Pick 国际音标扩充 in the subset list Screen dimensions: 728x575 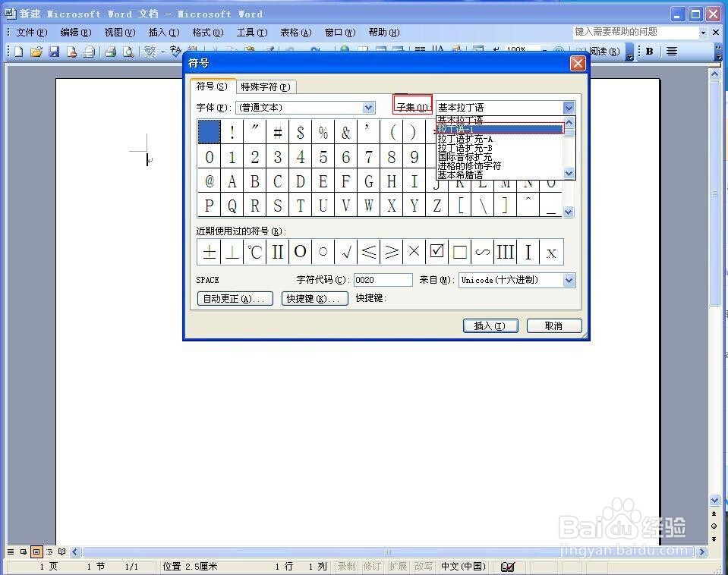(500, 157)
